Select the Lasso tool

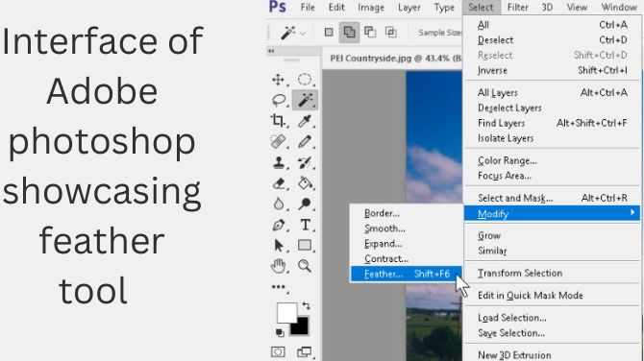point(279,100)
